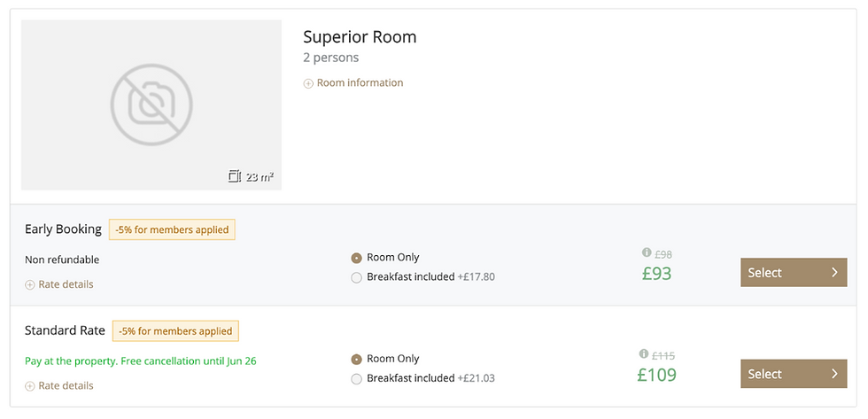Choose Room Only for Standard Rate
The image size is (868, 419).
point(357,359)
